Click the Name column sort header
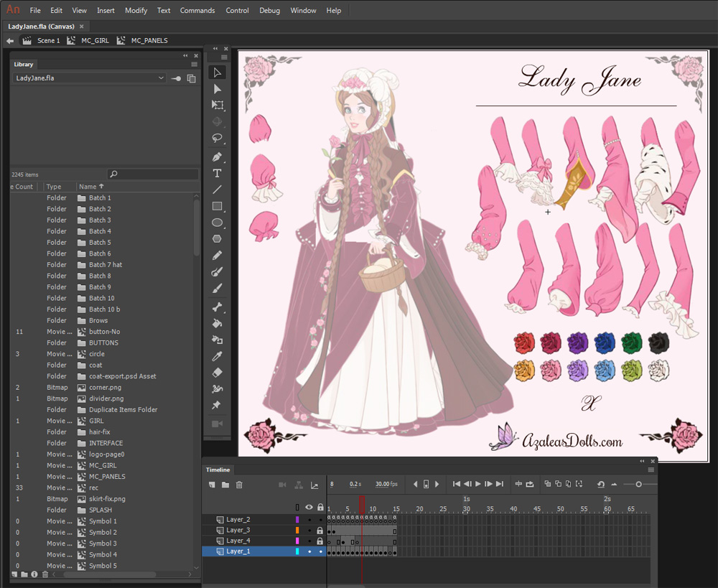Screen dimensions: 718x588 (91, 187)
